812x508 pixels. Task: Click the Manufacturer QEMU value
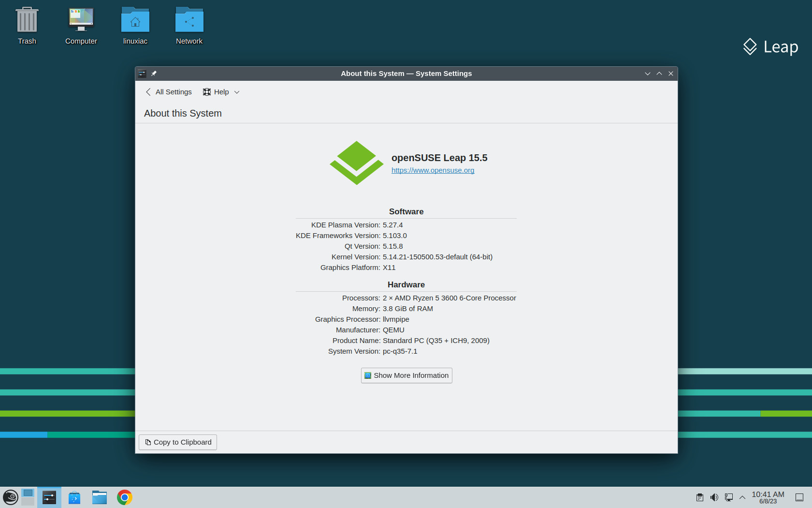[x=393, y=330]
